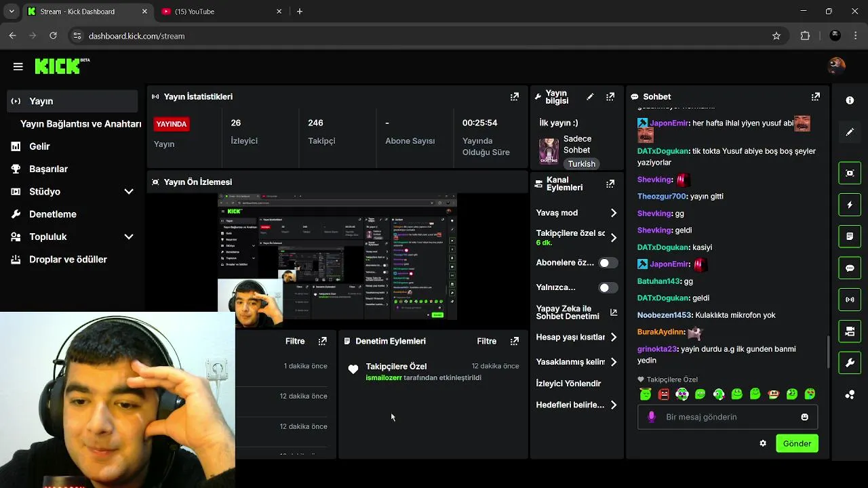868x488 pixels.
Task: Select Yayın in the left sidebar
Action: (72, 101)
